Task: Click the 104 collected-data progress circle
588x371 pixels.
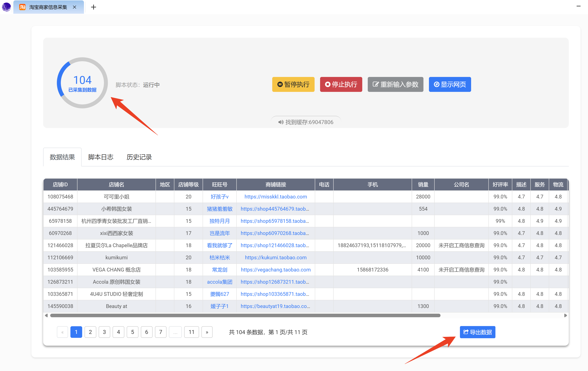Action: (x=82, y=83)
